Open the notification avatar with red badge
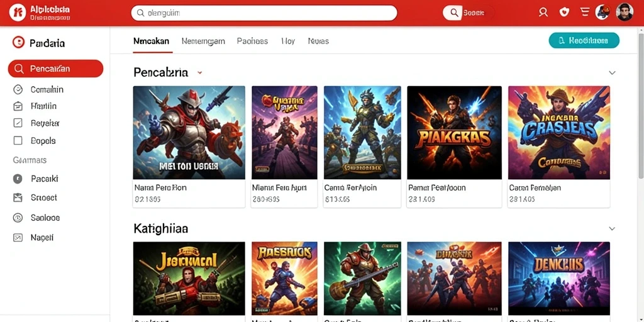644x322 pixels. pyautogui.click(x=602, y=13)
